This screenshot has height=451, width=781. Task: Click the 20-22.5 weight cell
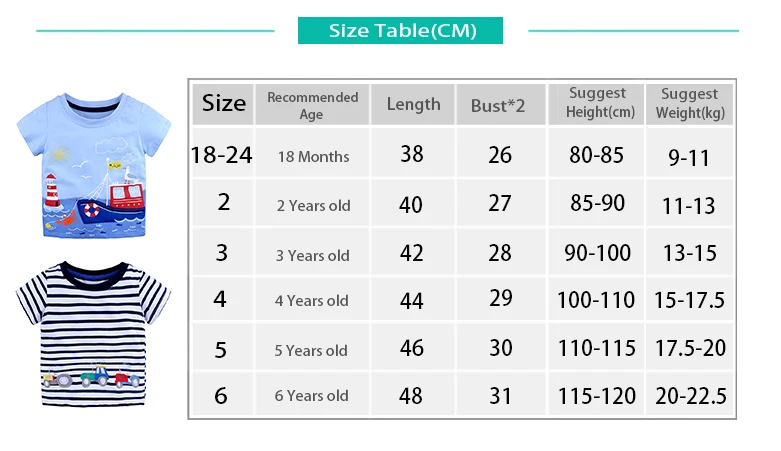(x=690, y=395)
